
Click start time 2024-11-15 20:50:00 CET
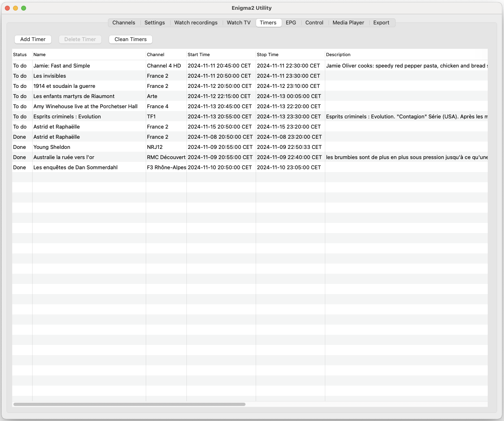(221, 127)
